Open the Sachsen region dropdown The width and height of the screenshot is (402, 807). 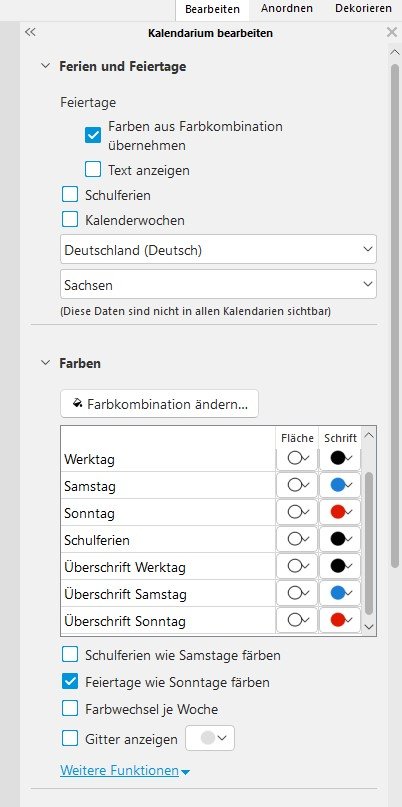click(218, 284)
